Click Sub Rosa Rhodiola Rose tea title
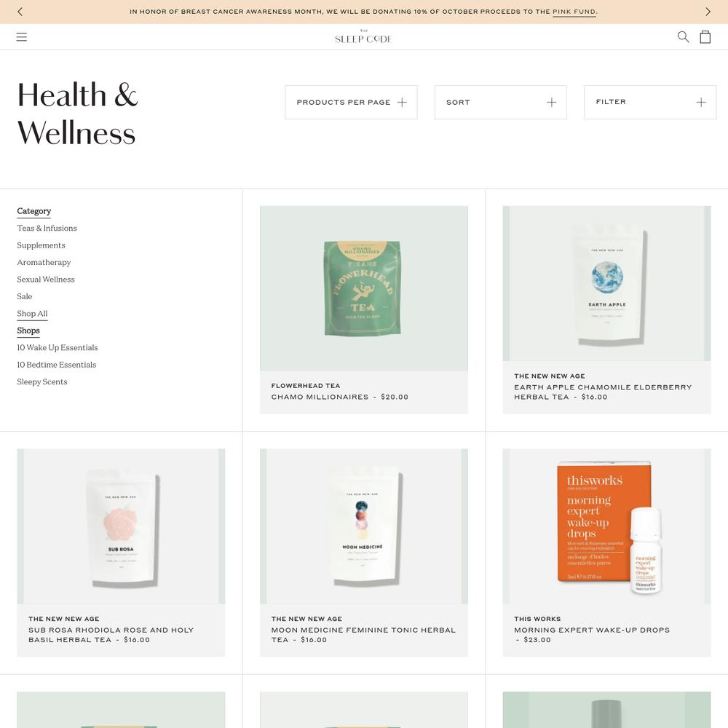Image resolution: width=728 pixels, height=728 pixels. tap(111, 635)
